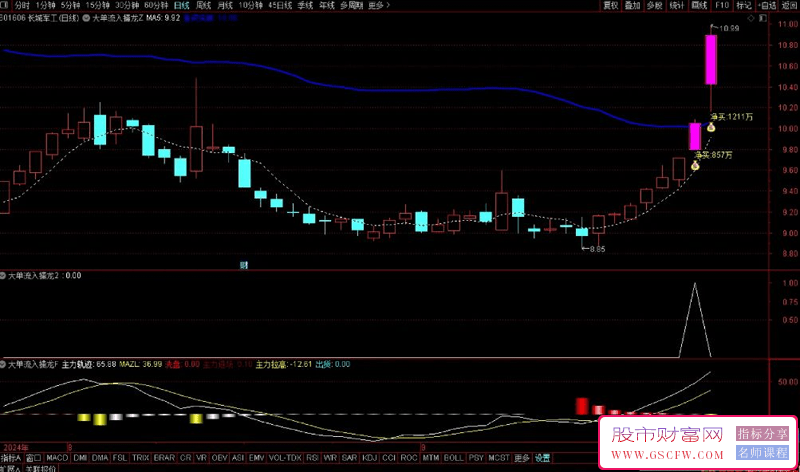Open 多周期 multi-period view
This screenshot has width=800, height=472.
(352, 5)
